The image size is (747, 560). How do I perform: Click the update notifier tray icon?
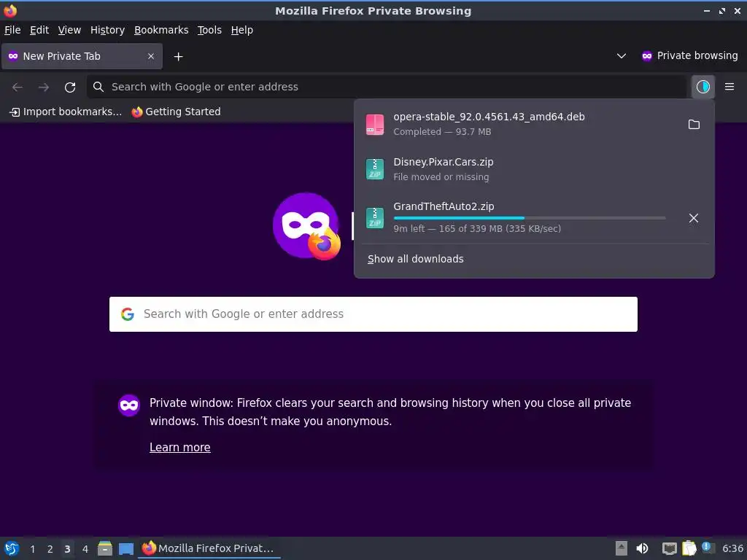tap(707, 548)
